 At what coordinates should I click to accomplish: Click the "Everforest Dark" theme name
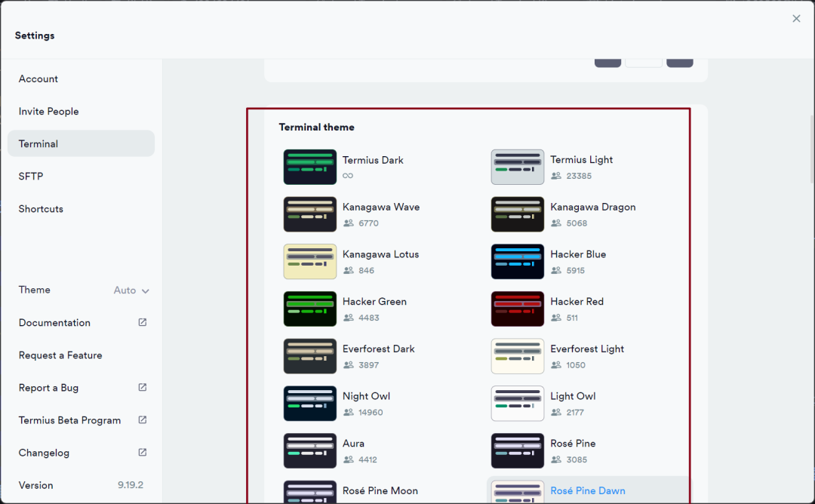(378, 349)
